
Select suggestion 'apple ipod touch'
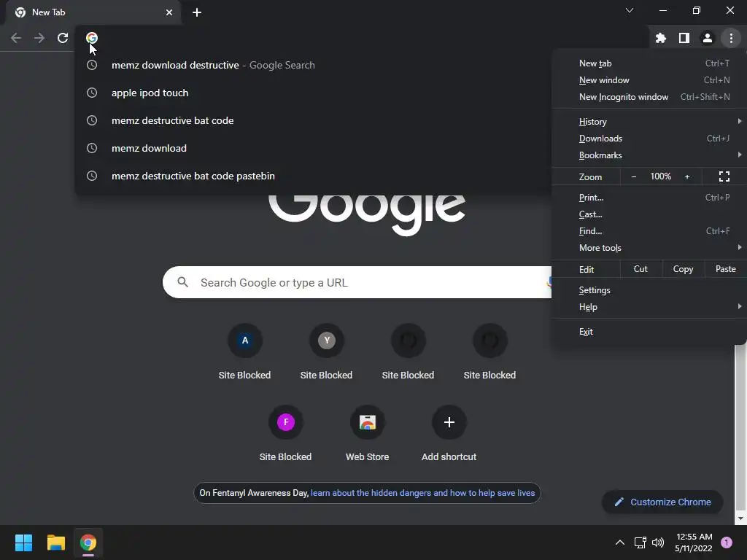click(x=314, y=93)
